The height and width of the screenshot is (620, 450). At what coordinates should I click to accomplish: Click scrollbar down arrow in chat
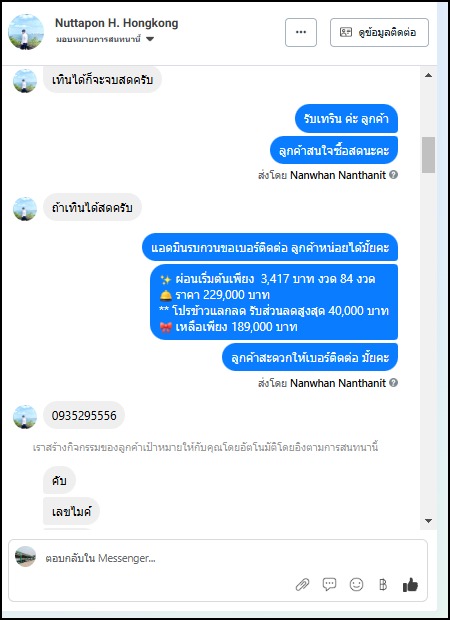[428, 521]
